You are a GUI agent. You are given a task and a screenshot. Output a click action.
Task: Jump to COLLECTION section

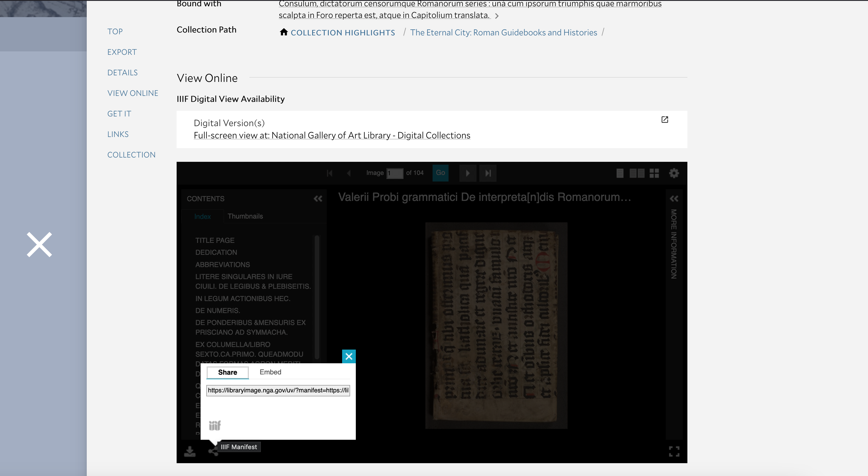coord(132,155)
